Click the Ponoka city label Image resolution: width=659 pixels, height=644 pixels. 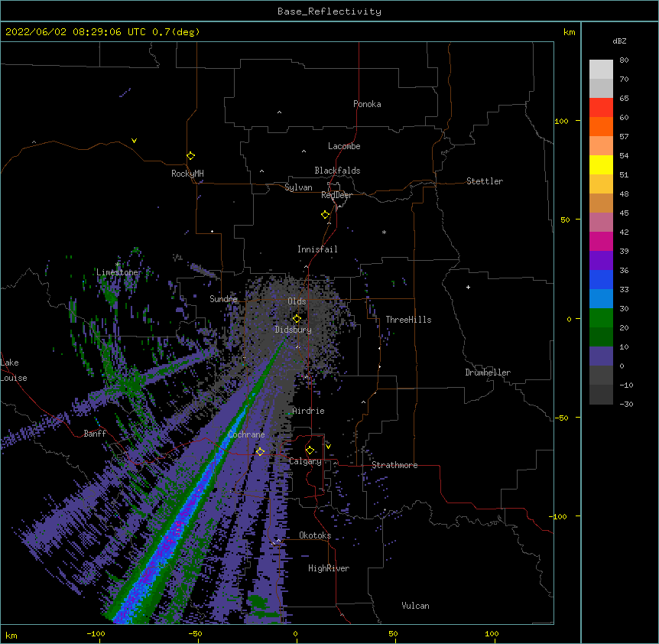click(x=367, y=104)
